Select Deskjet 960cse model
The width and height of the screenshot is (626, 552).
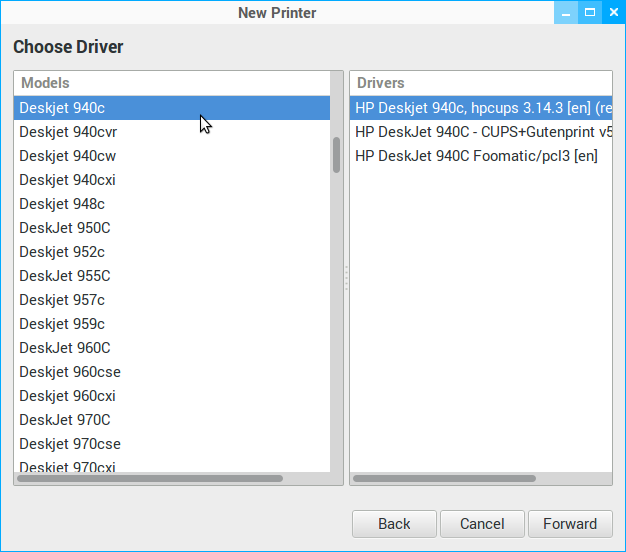point(70,372)
